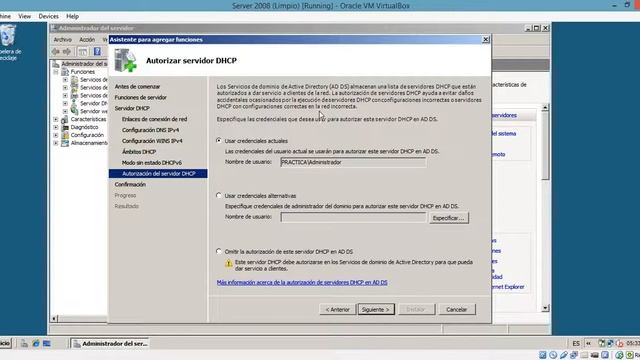
Task: Go to Ámbitos DHCP wizard step
Action: point(139,152)
